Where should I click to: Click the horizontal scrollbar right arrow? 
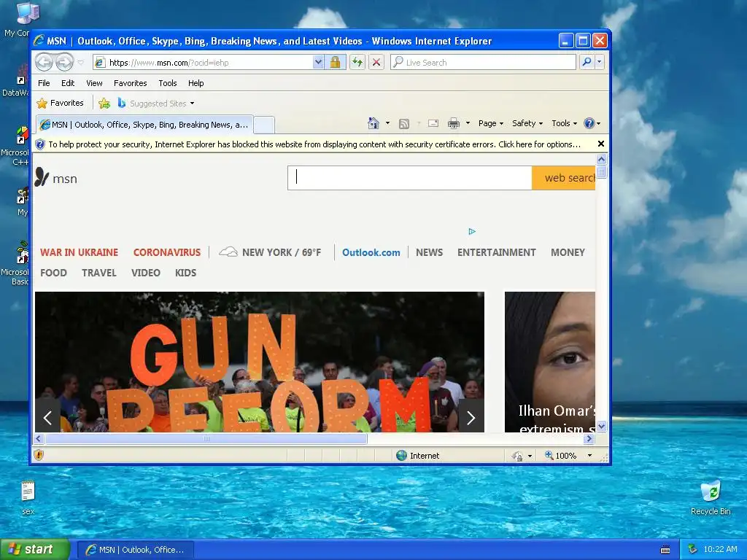pyautogui.click(x=589, y=438)
